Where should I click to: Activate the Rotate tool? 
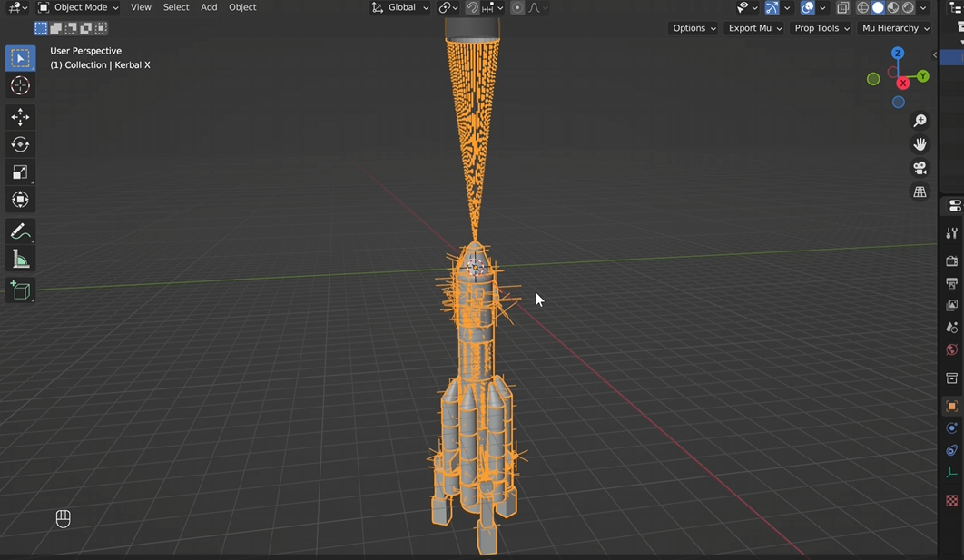pyautogui.click(x=20, y=144)
